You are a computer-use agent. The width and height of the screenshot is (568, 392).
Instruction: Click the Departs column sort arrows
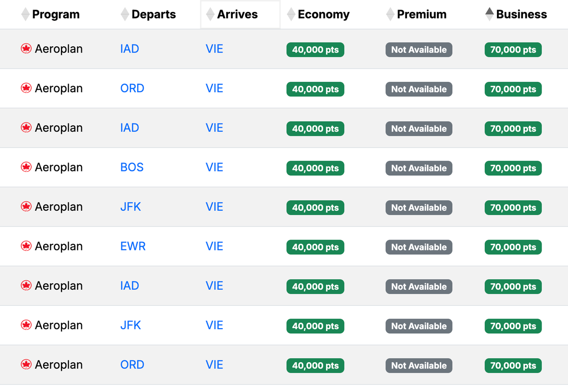click(x=125, y=15)
